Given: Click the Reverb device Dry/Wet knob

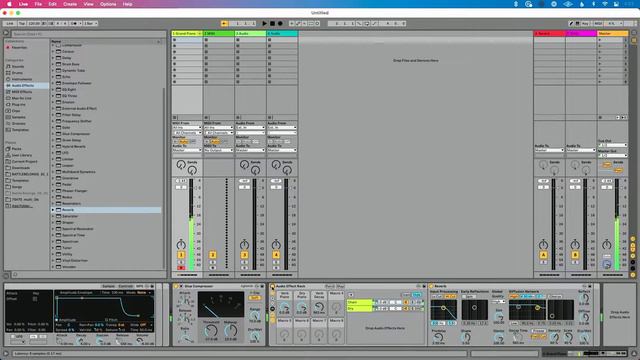Looking at the screenshot, I should pos(584,338).
